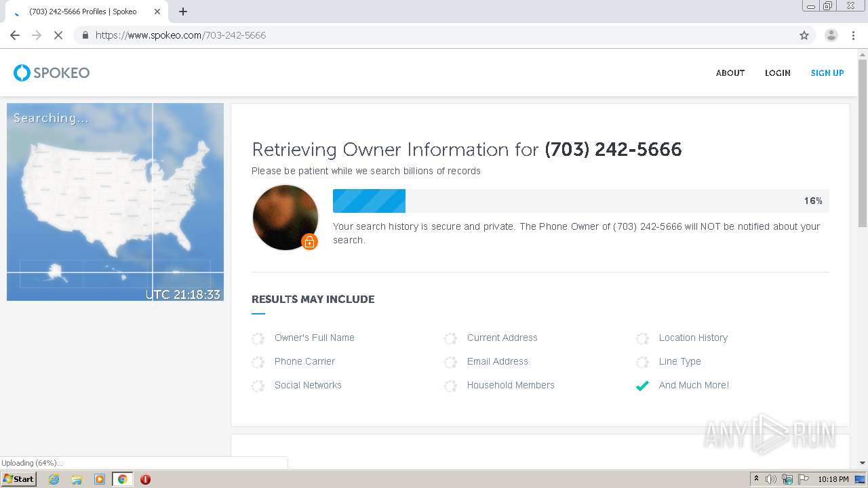Click the Retrieving Owner Information heading

(x=467, y=149)
